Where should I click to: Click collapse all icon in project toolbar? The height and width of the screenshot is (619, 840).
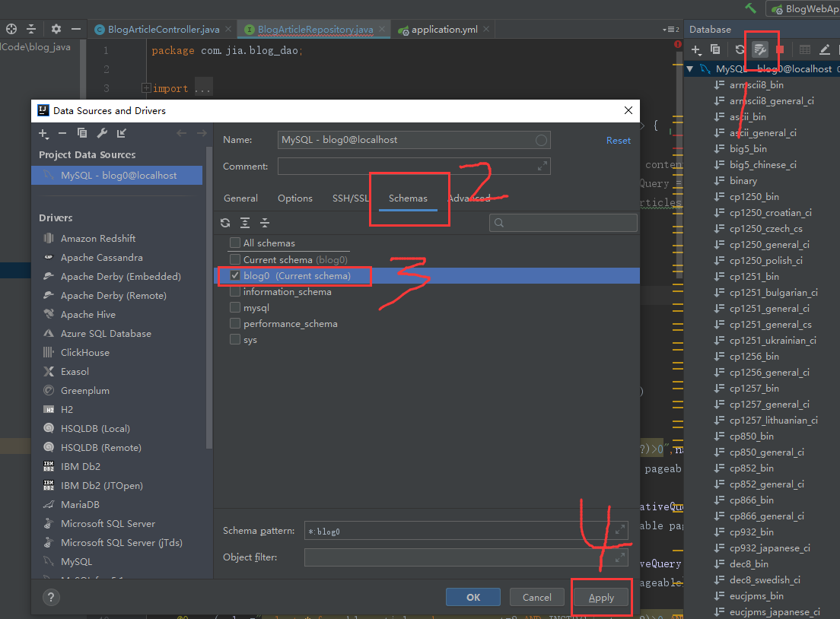(x=31, y=29)
